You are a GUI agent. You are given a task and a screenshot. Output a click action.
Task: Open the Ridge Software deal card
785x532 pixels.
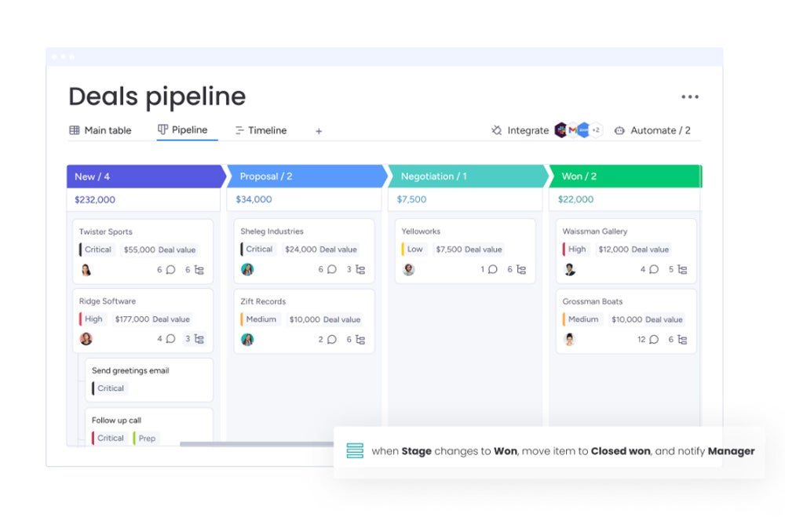(143, 321)
